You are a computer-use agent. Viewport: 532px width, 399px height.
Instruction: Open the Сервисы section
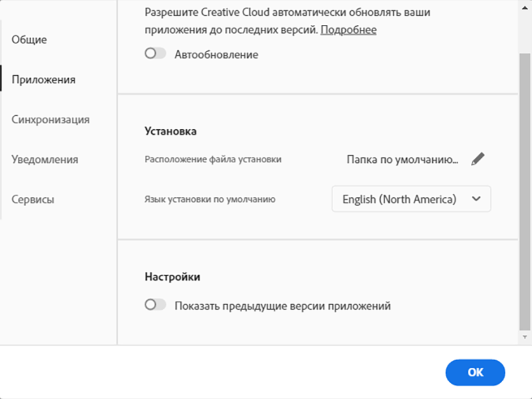[33, 199]
